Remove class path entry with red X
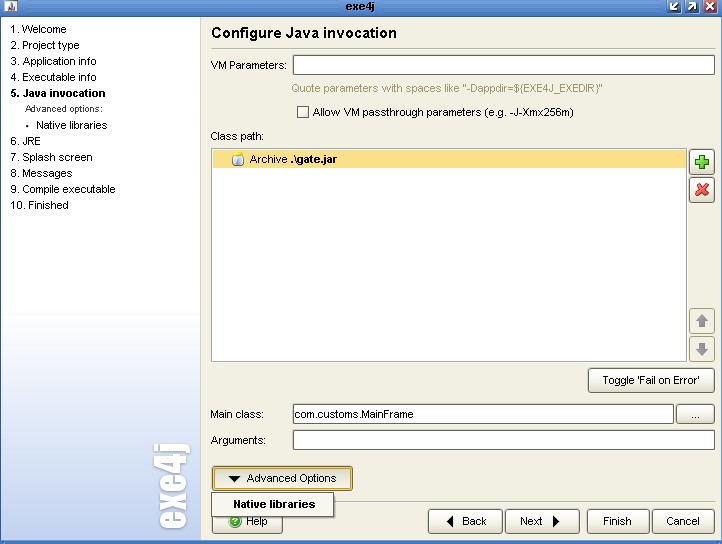Viewport: 722px width, 544px height. tap(702, 189)
